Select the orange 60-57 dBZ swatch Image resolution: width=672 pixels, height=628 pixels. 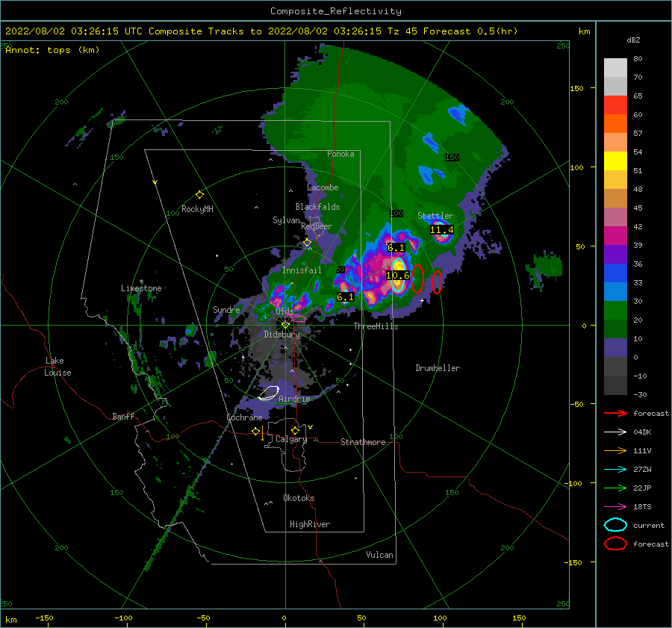[x=615, y=124]
